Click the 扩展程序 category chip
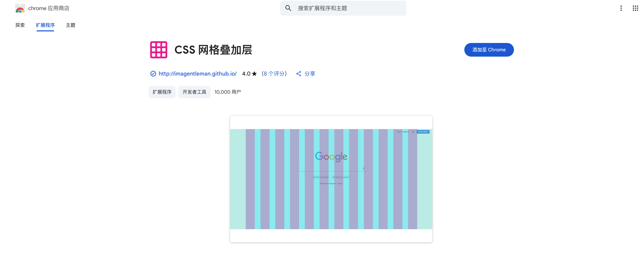 click(162, 92)
